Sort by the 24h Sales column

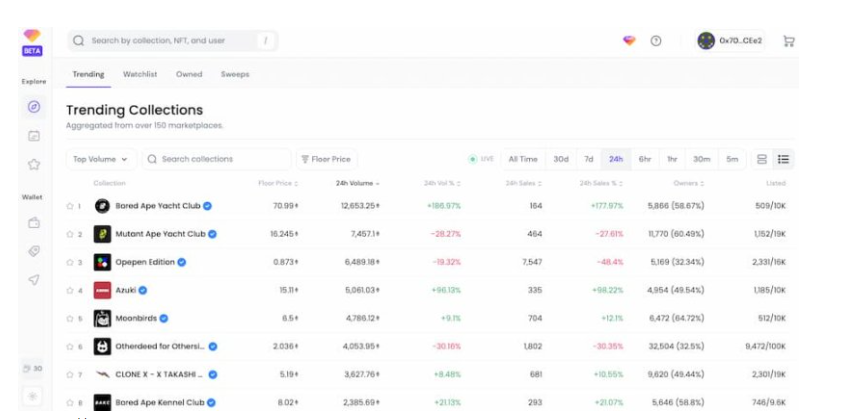coord(524,183)
